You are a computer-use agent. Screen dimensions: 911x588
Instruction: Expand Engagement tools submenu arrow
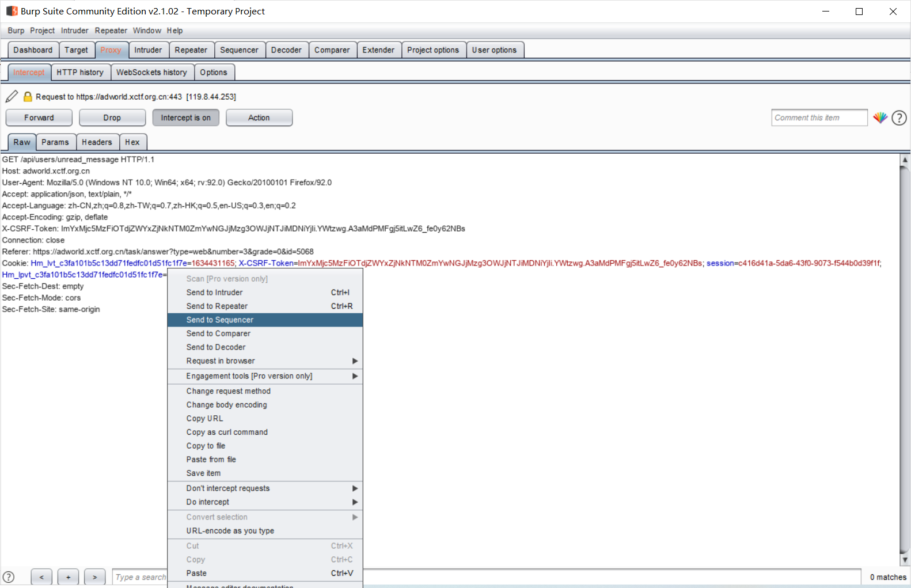pyautogui.click(x=355, y=376)
